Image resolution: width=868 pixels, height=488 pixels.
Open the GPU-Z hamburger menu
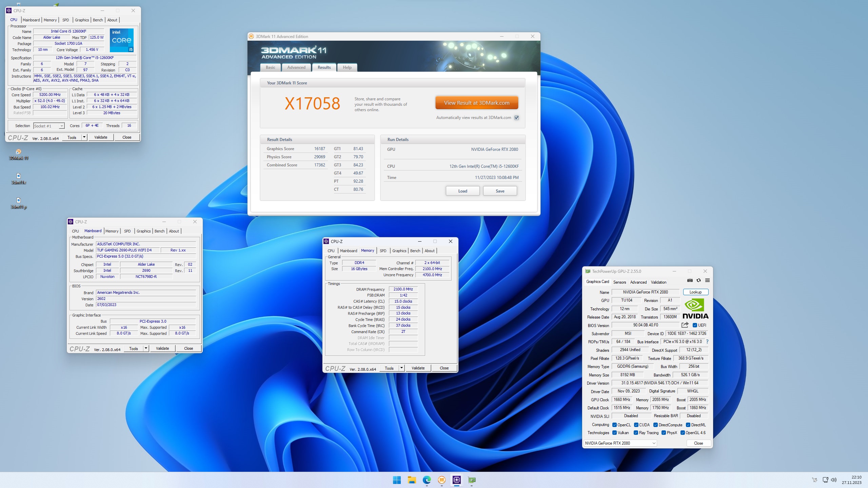click(x=707, y=280)
